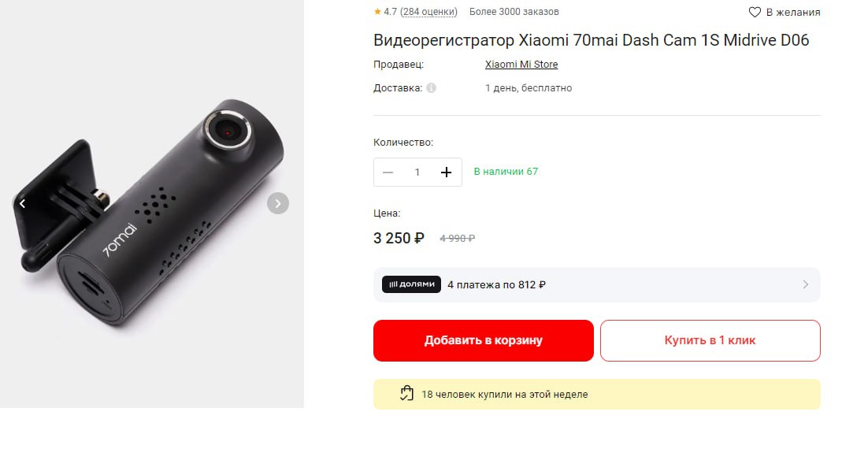Click the shopping bag icon in yellow banner

coord(406,394)
